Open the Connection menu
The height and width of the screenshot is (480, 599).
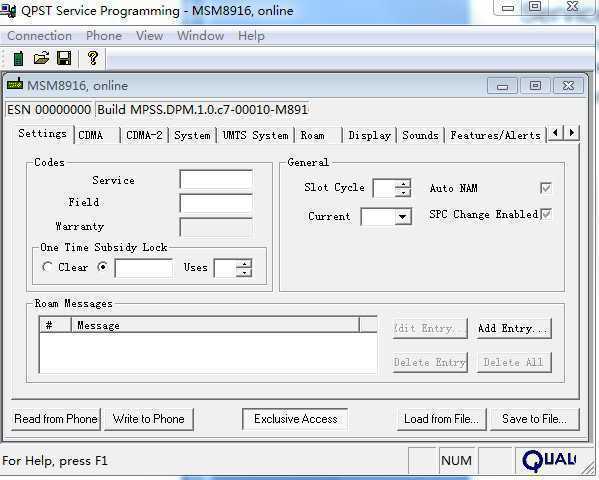pyautogui.click(x=39, y=36)
